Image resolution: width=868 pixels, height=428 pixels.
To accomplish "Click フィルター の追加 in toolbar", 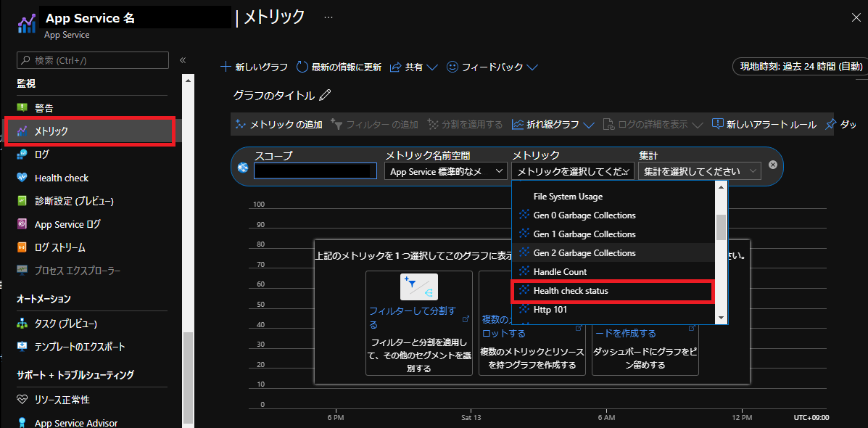I will click(x=374, y=124).
